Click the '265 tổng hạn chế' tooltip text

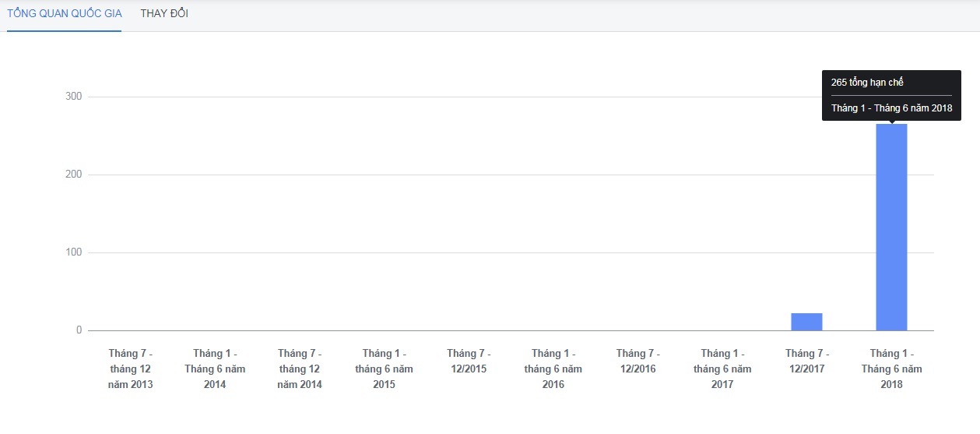point(867,83)
